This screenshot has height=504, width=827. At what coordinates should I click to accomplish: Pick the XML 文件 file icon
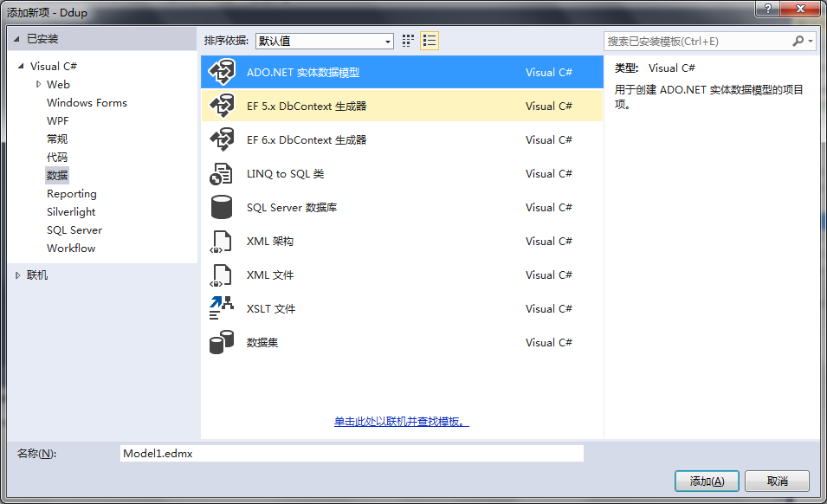[221, 275]
